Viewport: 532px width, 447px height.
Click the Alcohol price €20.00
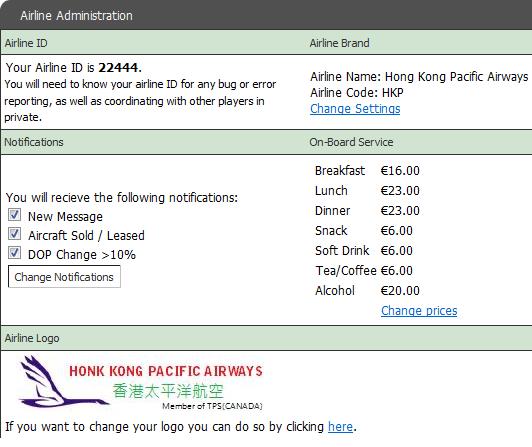click(x=400, y=291)
